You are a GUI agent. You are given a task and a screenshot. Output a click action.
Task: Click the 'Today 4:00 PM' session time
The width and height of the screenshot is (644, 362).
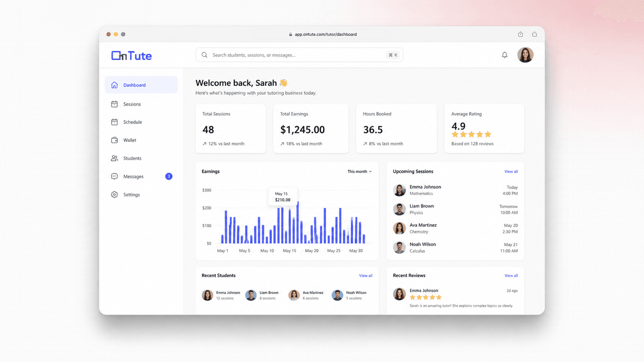click(510, 190)
